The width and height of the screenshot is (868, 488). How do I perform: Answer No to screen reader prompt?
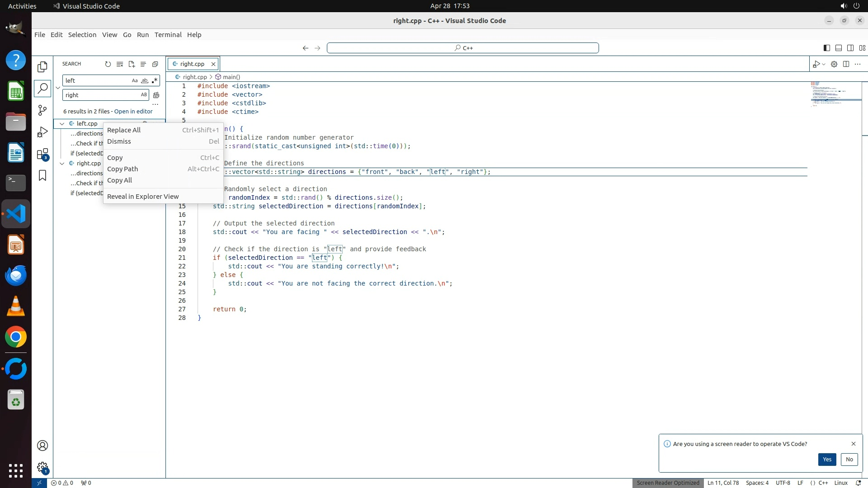849,460
